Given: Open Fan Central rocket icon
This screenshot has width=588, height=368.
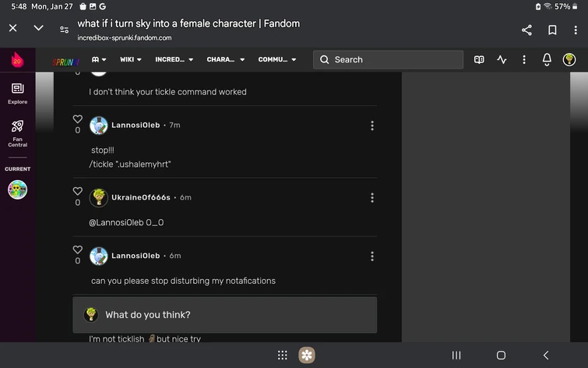Looking at the screenshot, I should (18, 133).
